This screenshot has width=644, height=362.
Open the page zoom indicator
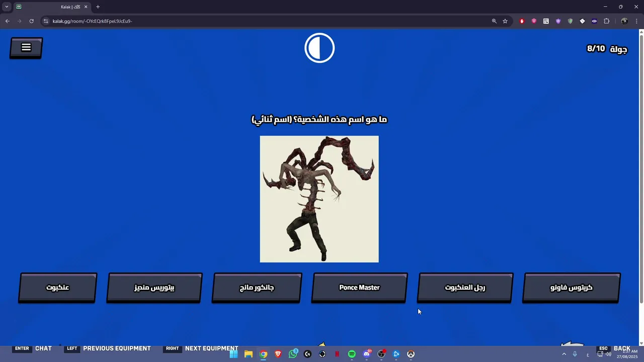[494, 21]
